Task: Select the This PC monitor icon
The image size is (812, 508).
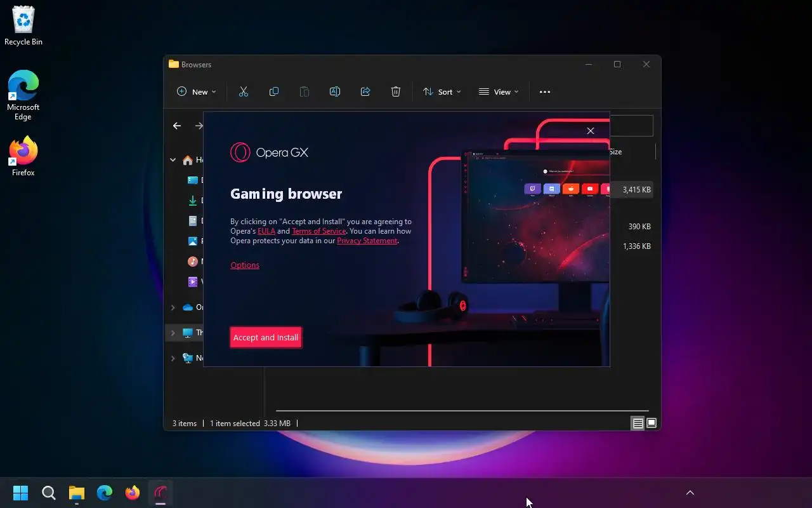Action: click(188, 333)
